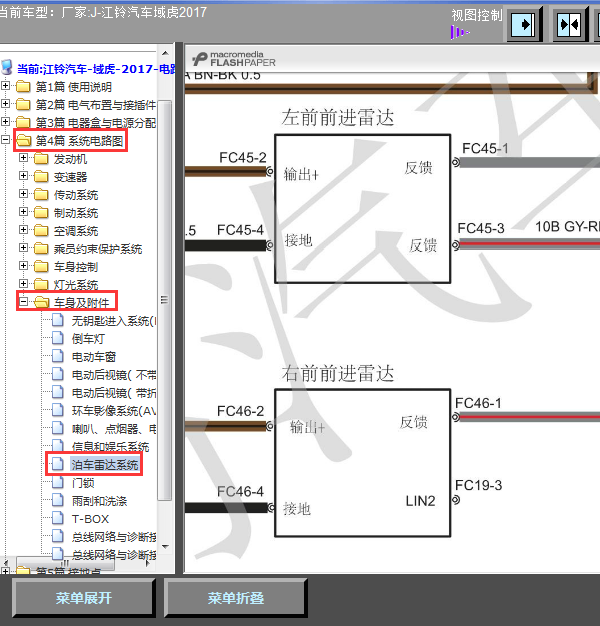600x626 pixels.
Task: Click open folder icon of 第4篇 系统电路图
Action: tap(24, 140)
